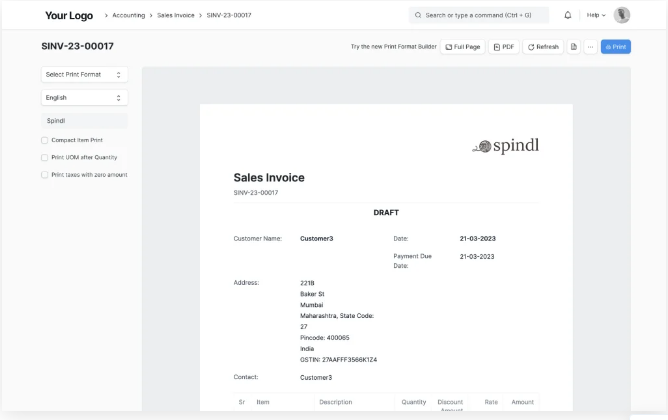Click the Item column header
This screenshot has height=420, width=668.
263,402
